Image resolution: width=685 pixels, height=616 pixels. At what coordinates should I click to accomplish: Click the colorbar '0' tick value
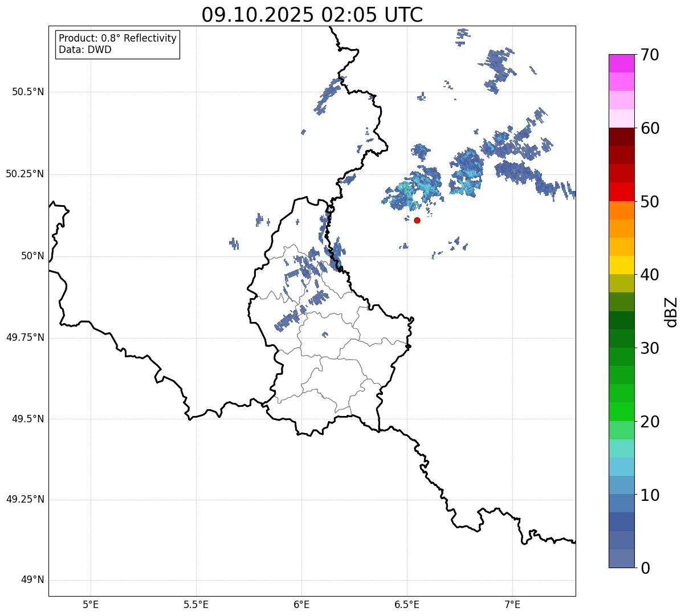(x=645, y=568)
